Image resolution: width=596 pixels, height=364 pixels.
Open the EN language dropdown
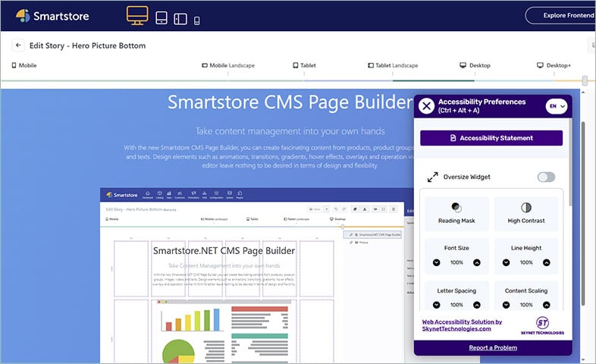tap(557, 106)
